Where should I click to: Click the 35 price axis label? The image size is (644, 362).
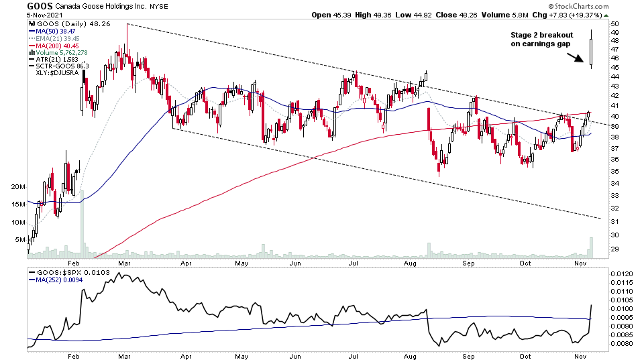(x=615, y=172)
